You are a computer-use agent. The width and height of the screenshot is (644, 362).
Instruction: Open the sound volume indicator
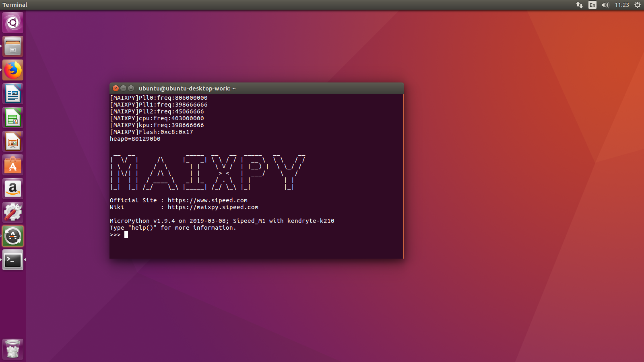tap(605, 5)
